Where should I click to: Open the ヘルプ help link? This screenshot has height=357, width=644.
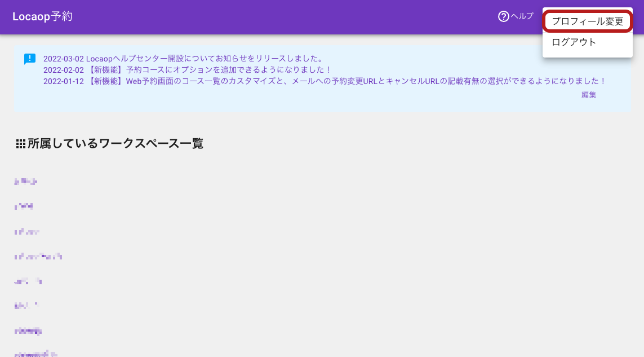click(522, 16)
